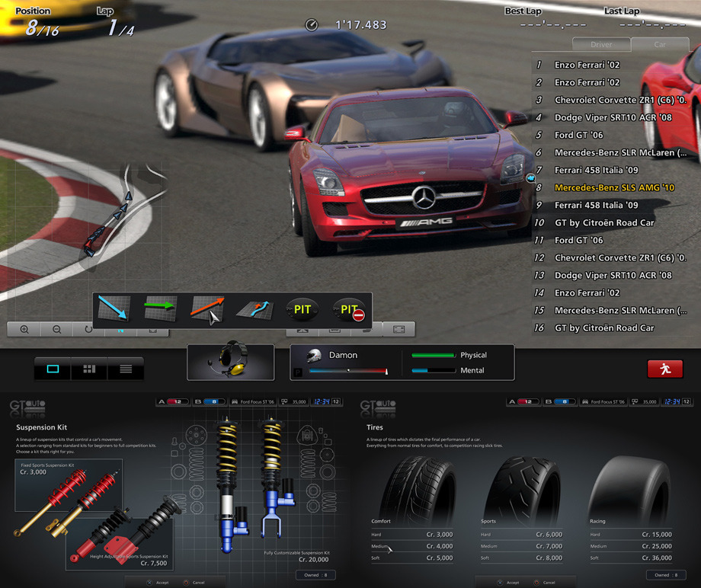Viewport: 701px width, 588px height.
Task: Cancel the pit stop with the red-minus PIT icon
Action: [349, 309]
